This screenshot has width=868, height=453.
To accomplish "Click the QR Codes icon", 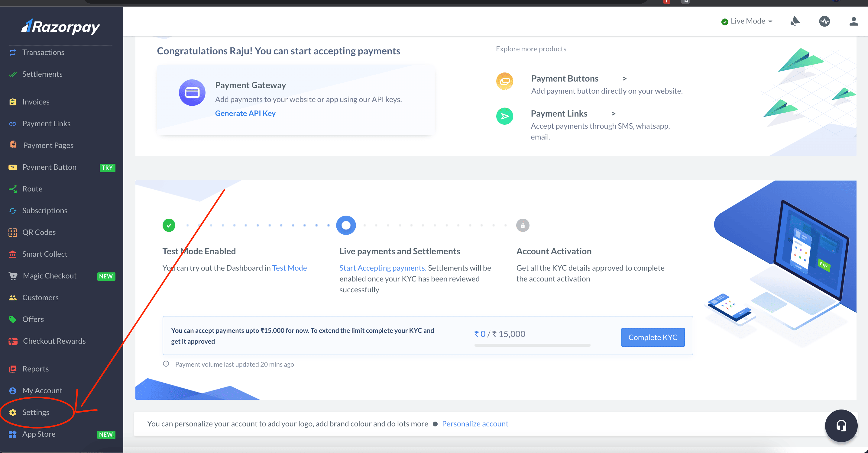I will pyautogui.click(x=13, y=233).
